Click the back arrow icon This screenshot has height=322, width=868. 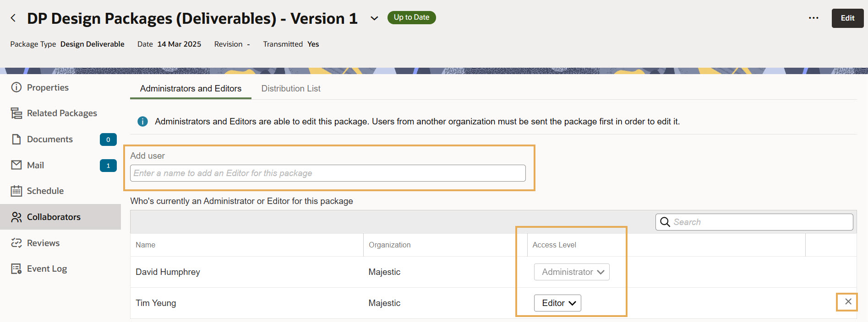pos(13,18)
